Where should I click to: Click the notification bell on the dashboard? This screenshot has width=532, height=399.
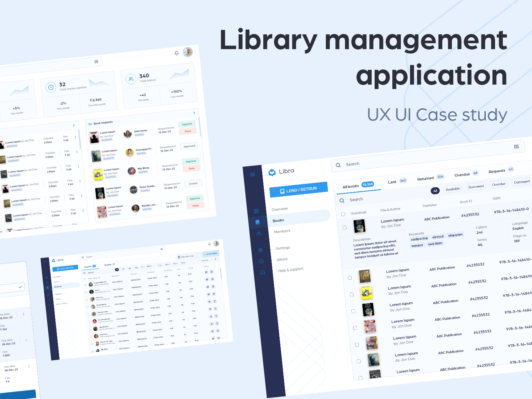pos(177,52)
